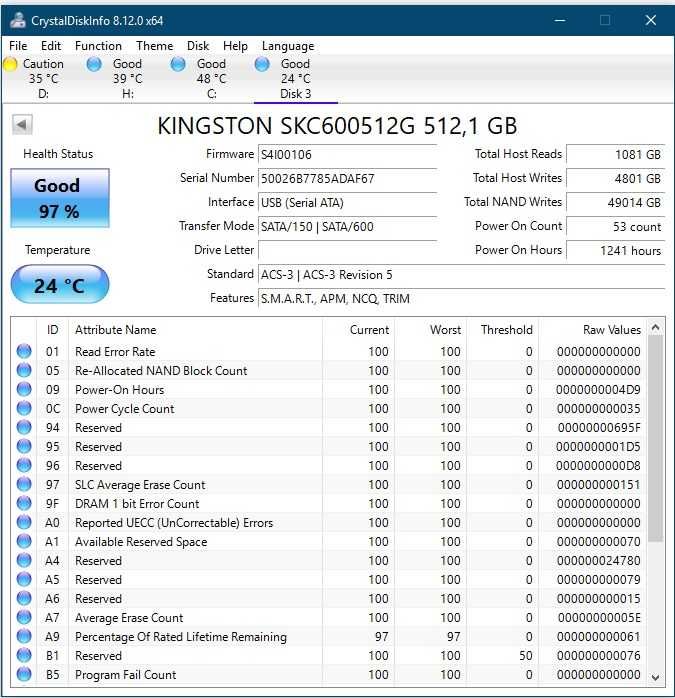The width and height of the screenshot is (675, 698).
Task: Click the yellow Caution status orb for D:
Action: point(10,65)
